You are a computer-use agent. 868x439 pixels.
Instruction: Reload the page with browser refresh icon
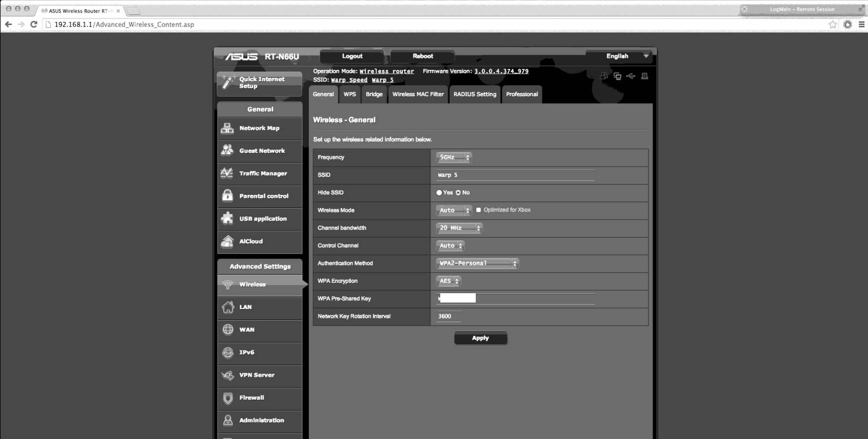click(34, 24)
